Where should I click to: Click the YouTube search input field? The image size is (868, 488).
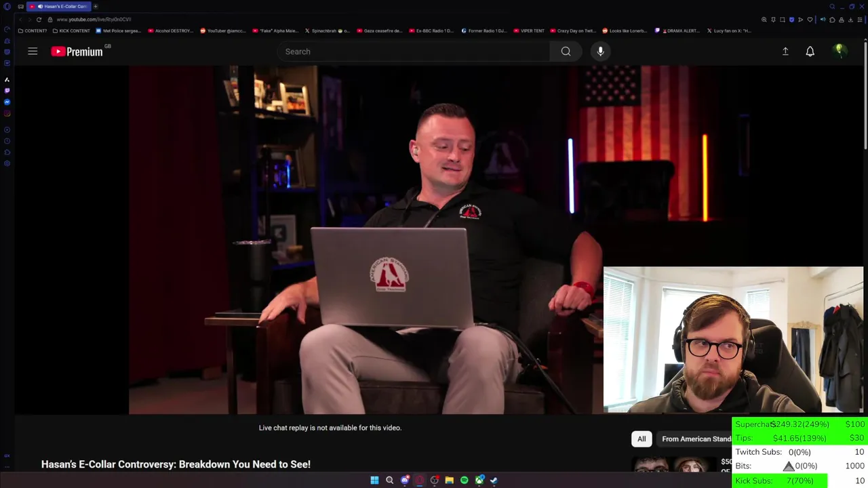413,52
